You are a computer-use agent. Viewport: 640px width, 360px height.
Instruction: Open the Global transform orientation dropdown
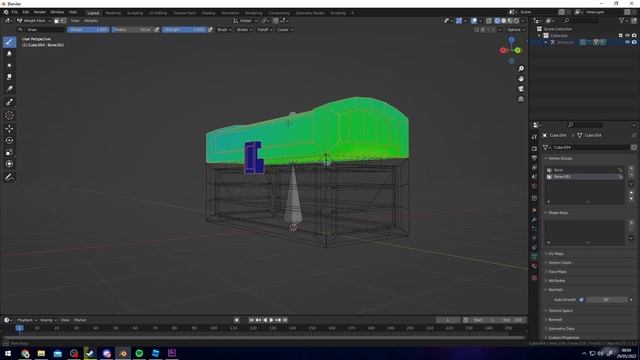point(245,20)
